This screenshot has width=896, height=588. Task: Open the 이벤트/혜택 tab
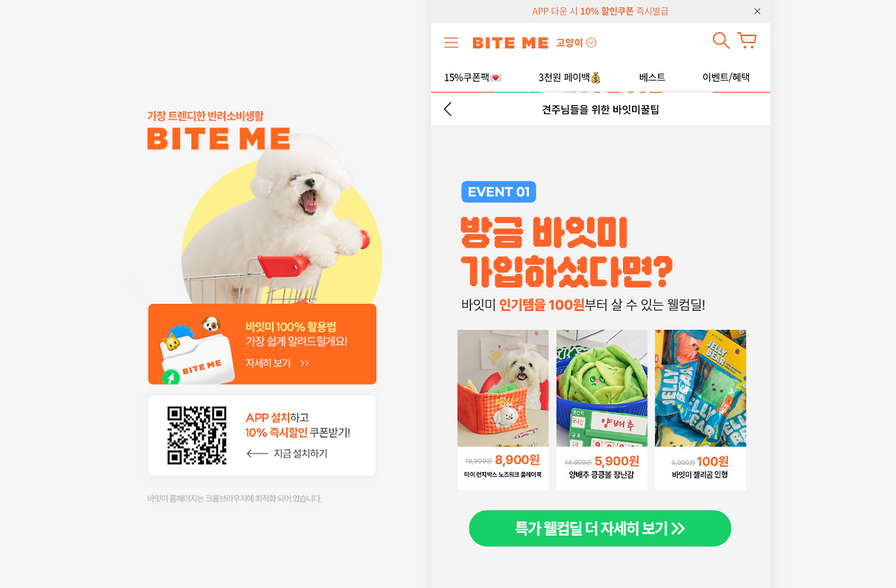coord(726,77)
